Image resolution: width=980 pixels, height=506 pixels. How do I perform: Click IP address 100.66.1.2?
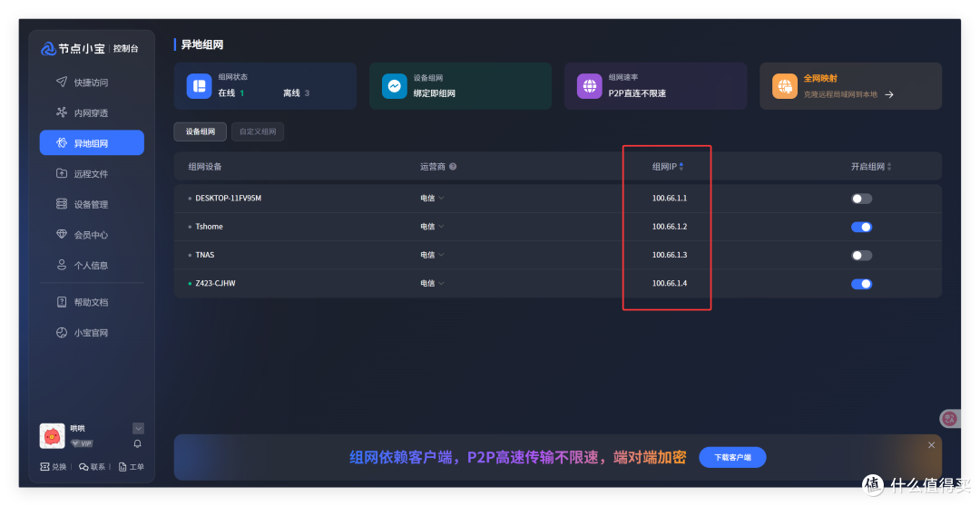tap(670, 227)
